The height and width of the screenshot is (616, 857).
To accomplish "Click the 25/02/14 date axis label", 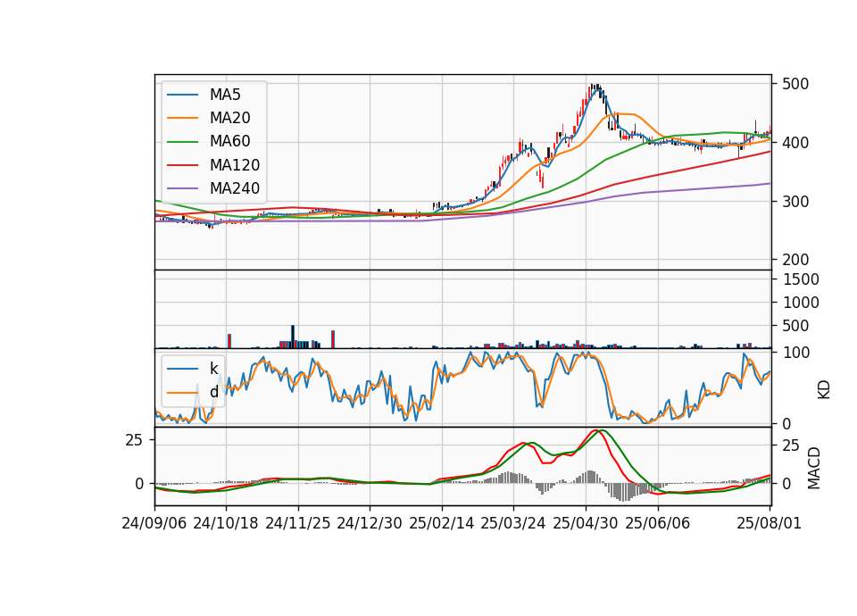I will 441,523.
